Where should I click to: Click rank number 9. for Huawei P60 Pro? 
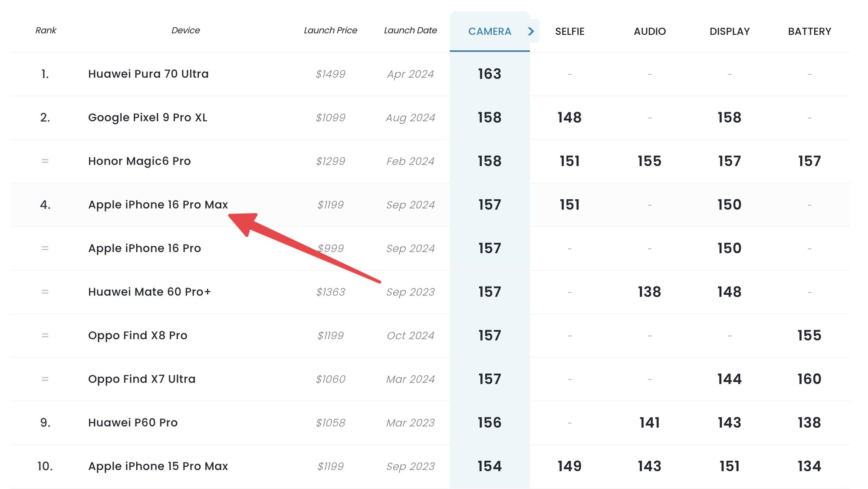tap(45, 423)
